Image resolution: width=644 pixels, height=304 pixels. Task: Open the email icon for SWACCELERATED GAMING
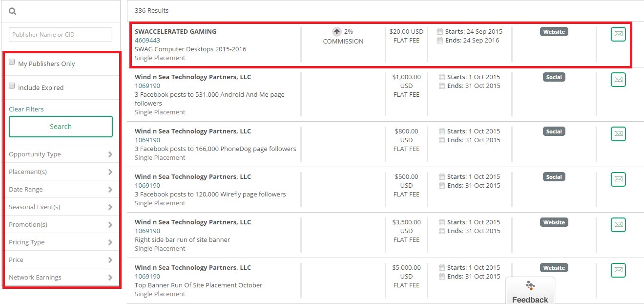[x=618, y=34]
